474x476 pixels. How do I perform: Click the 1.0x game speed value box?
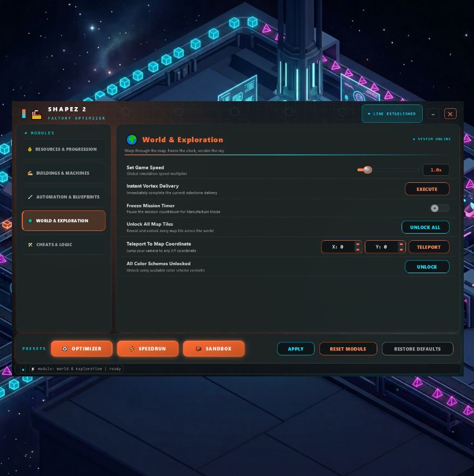coord(436,170)
